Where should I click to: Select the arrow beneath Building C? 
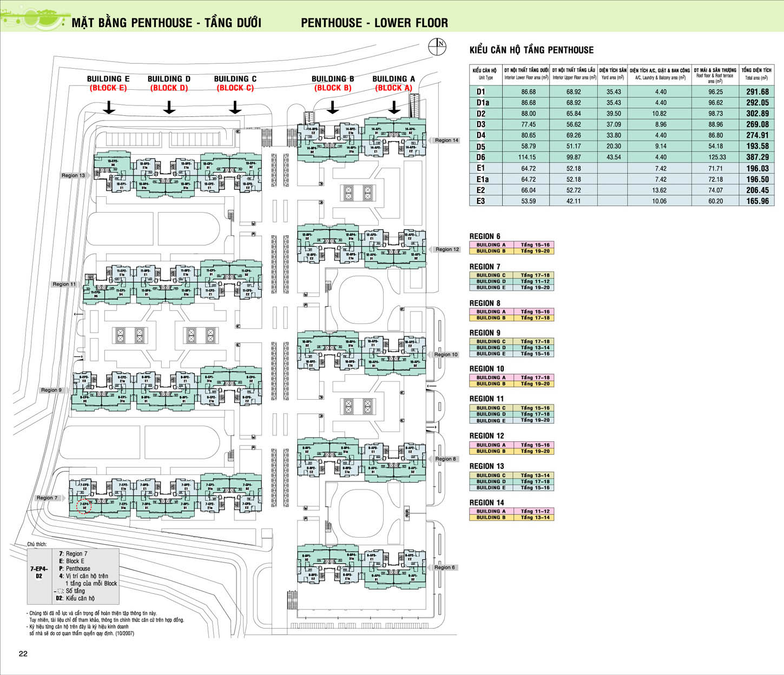pyautogui.click(x=235, y=107)
